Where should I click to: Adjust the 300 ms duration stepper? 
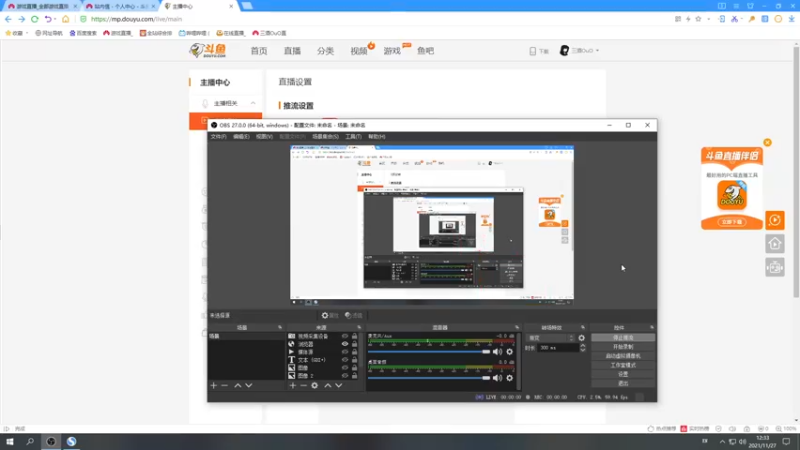tap(583, 347)
